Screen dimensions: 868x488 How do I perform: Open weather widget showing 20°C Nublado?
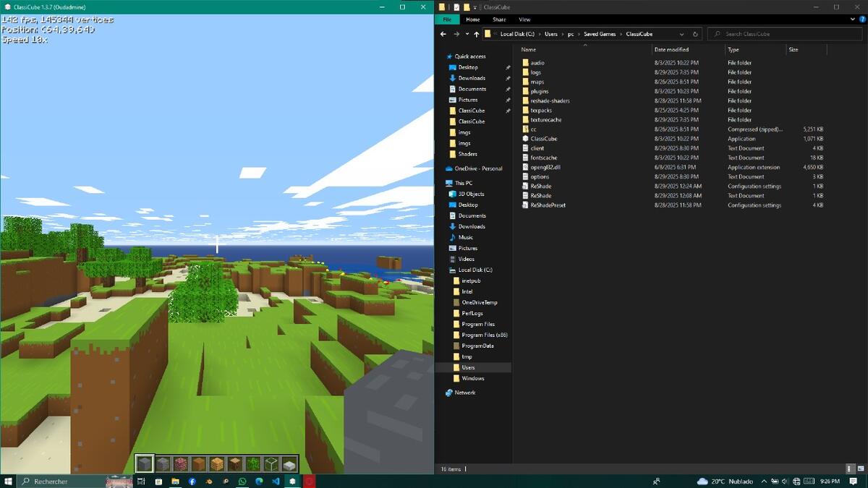click(x=725, y=481)
